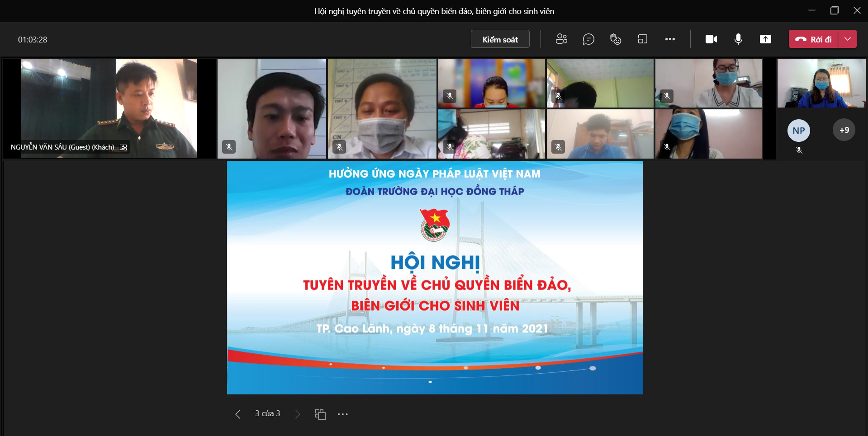Viewport: 868px width, 436px height.
Task: Open the breakout rooms icon
Action: (643, 39)
